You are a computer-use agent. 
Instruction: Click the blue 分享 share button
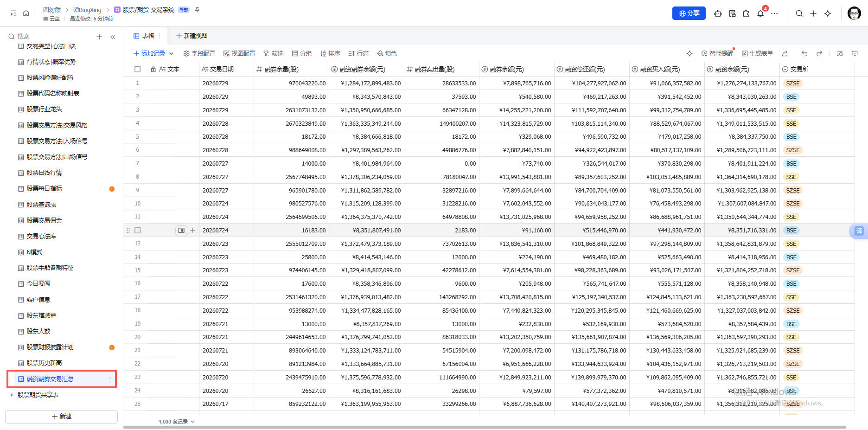coord(689,13)
